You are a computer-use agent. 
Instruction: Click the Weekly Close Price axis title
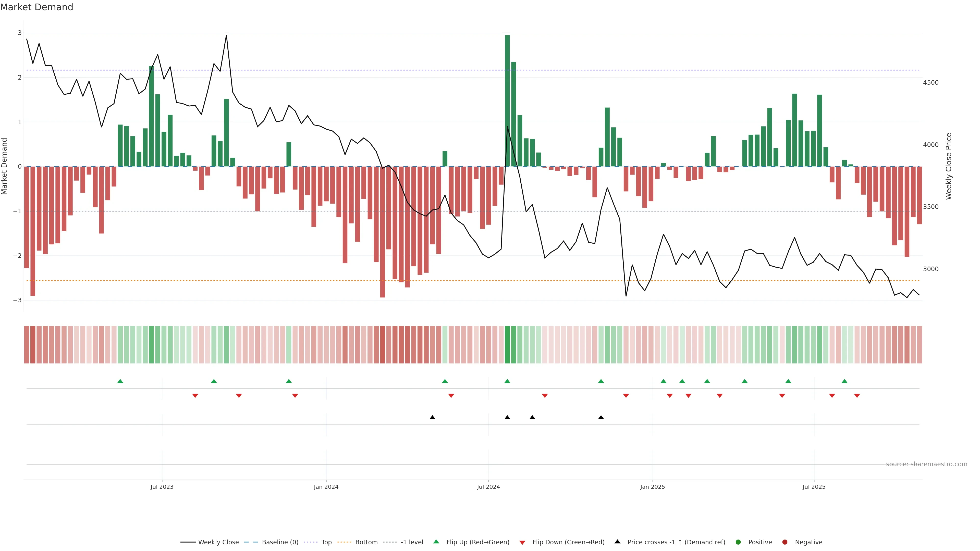948,166
